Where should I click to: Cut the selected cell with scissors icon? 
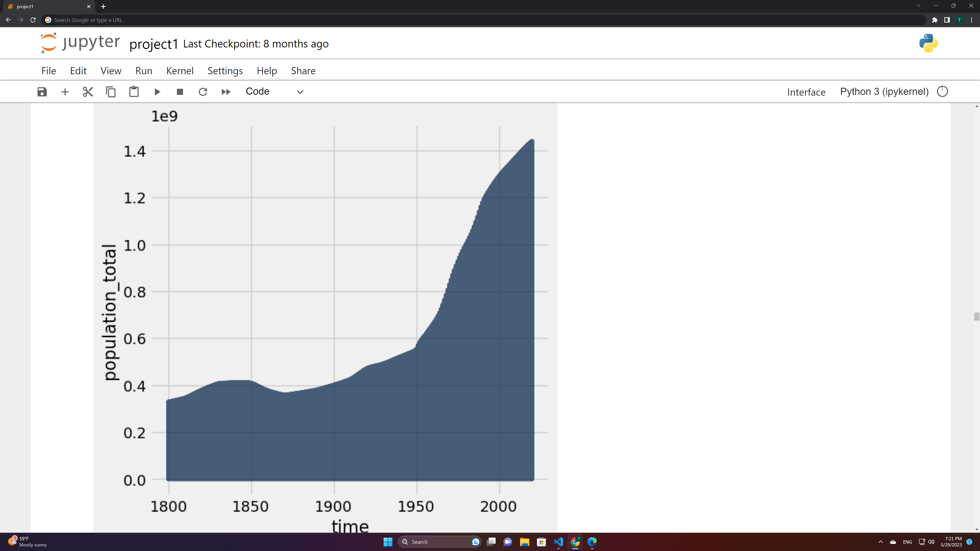(88, 92)
